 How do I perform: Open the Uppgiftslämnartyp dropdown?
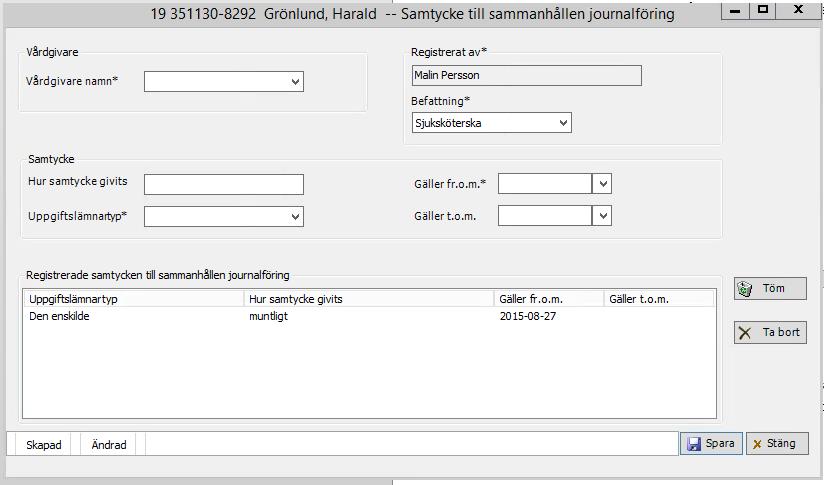pos(295,216)
